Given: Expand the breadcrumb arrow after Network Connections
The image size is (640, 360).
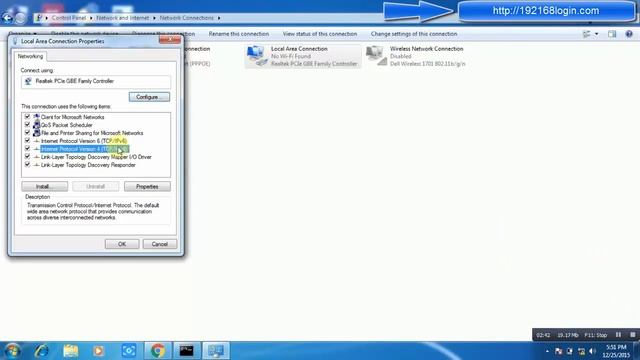Looking at the screenshot, I should 219,18.
